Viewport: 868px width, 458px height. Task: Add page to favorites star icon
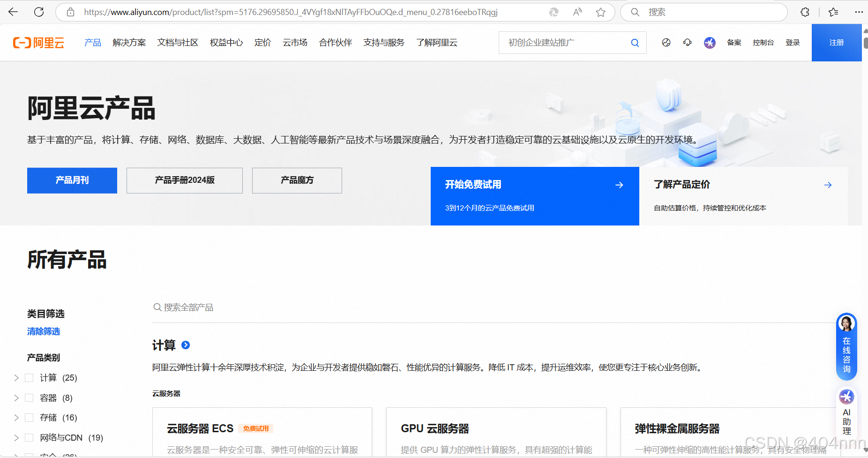[x=601, y=12]
